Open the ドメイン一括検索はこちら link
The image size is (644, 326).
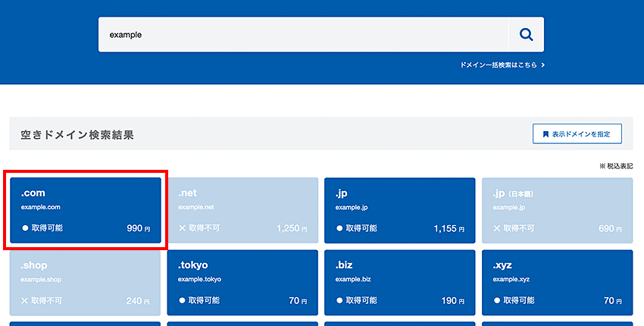(499, 65)
